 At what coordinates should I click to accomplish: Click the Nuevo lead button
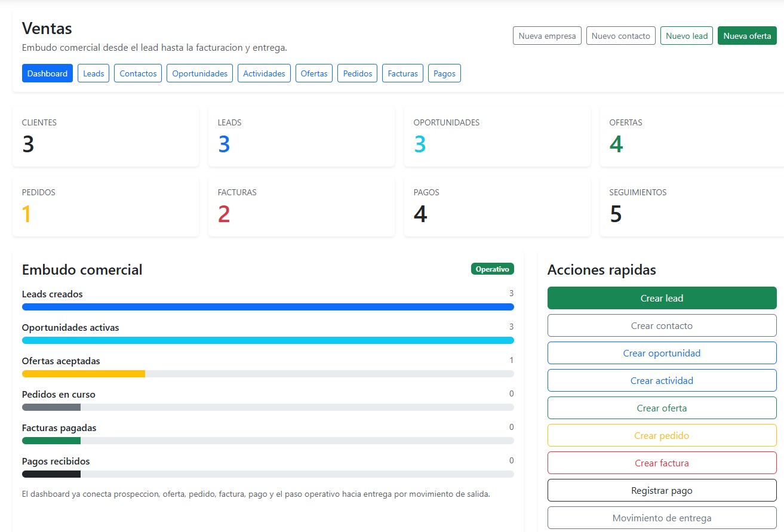tap(687, 36)
